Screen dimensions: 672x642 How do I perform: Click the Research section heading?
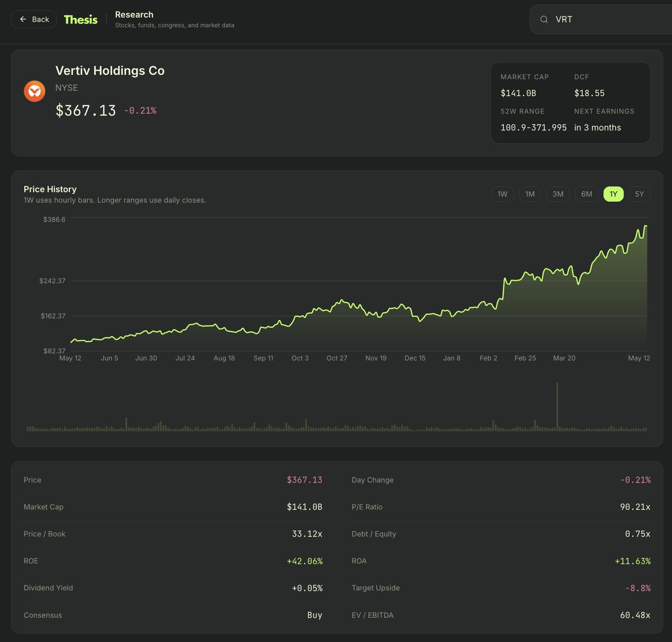134,15
